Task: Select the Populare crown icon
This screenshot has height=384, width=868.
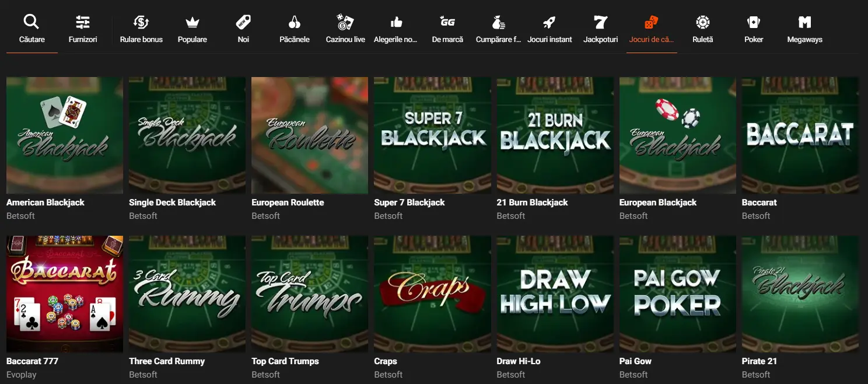Action: coord(192,23)
